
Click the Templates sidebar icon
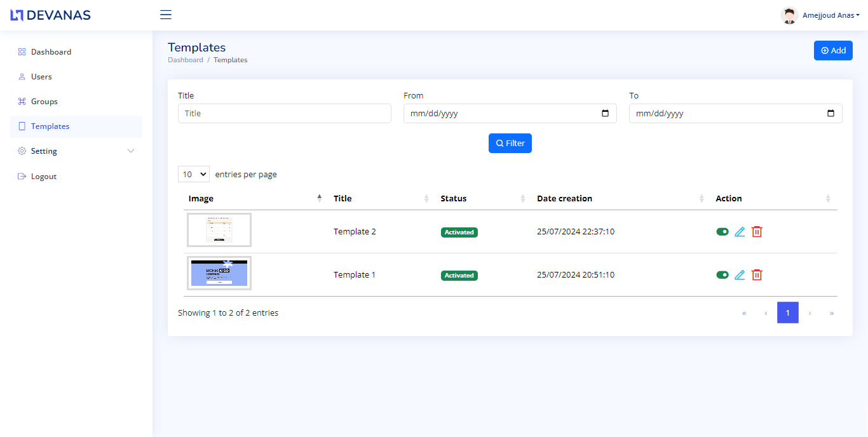click(21, 126)
